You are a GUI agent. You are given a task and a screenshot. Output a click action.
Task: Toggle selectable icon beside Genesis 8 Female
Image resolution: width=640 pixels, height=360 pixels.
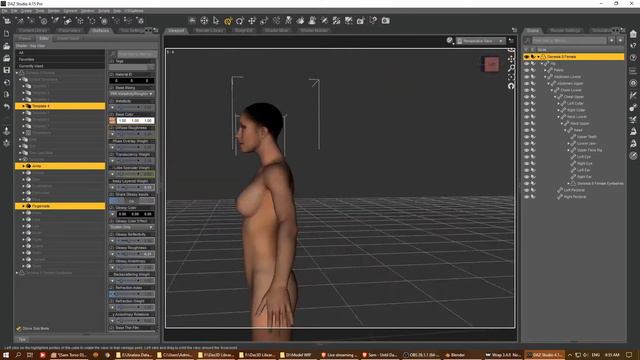pyautogui.click(x=533, y=57)
